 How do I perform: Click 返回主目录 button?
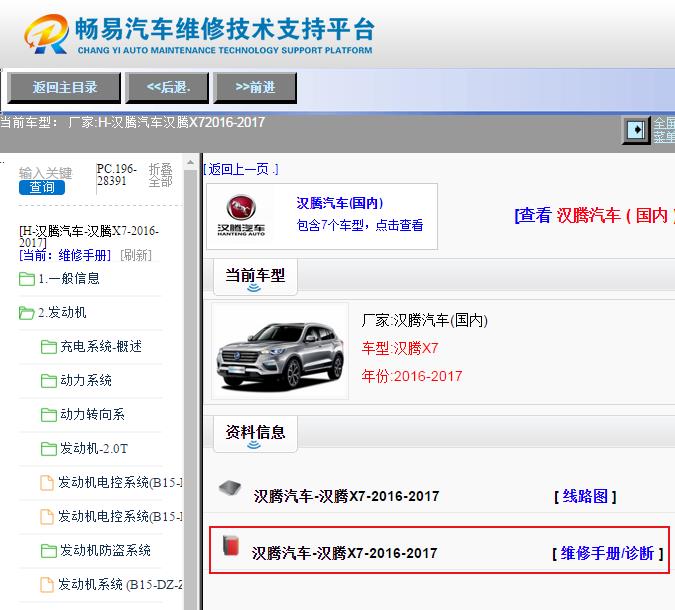click(64, 88)
